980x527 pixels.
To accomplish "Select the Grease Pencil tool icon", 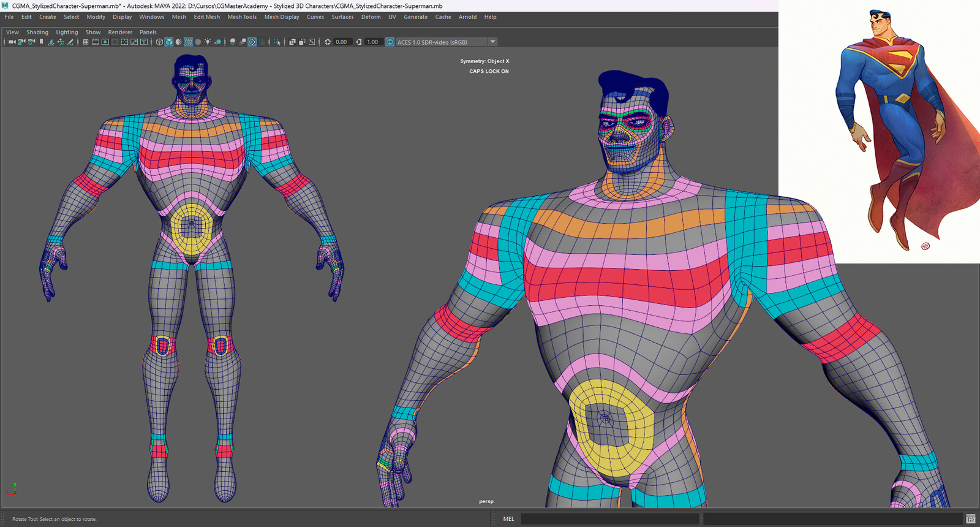I will click(x=70, y=42).
